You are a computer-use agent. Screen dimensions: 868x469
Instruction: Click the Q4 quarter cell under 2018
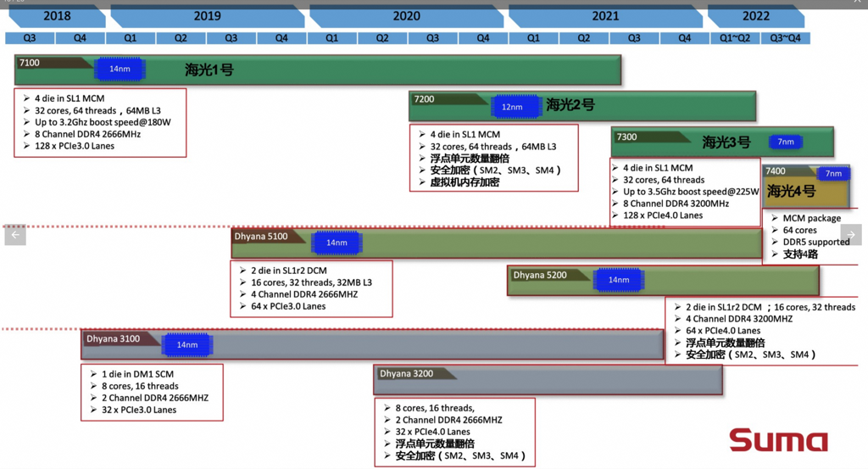(80, 38)
